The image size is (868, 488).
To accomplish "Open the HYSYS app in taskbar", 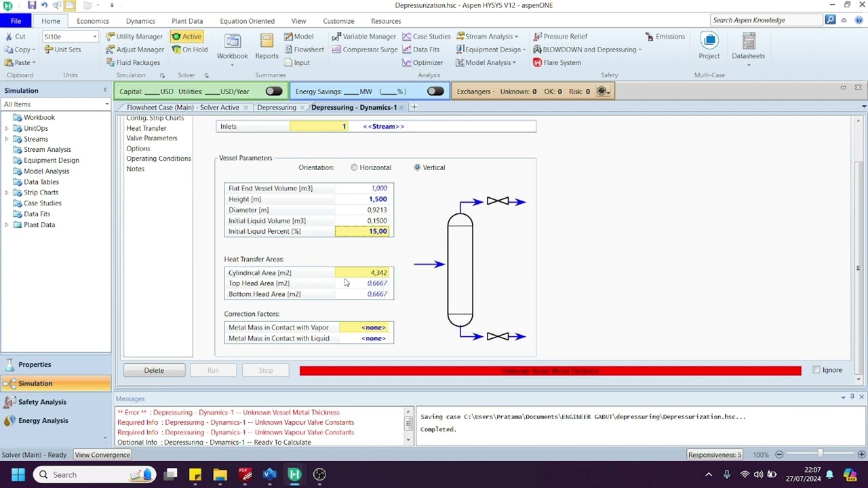I will click(x=294, y=474).
